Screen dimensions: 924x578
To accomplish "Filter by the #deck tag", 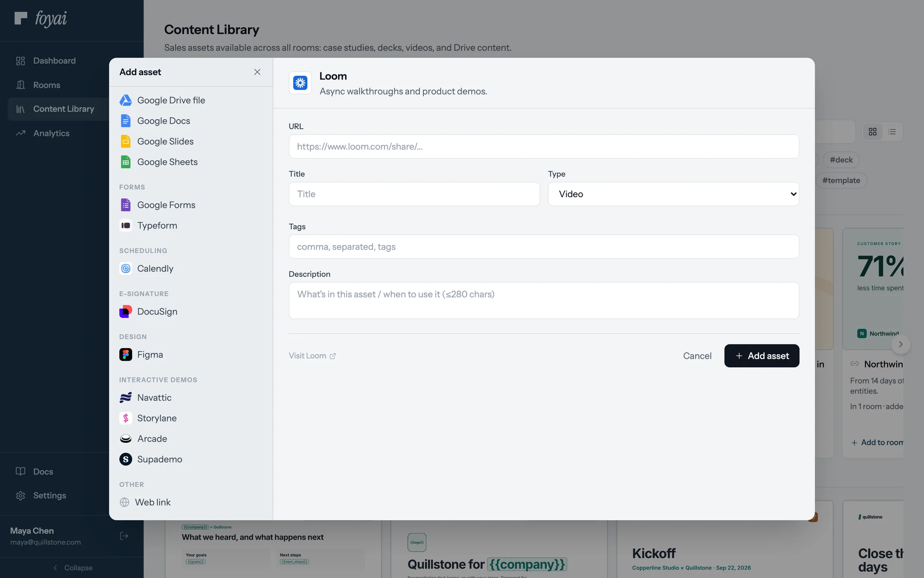I will coord(841,160).
